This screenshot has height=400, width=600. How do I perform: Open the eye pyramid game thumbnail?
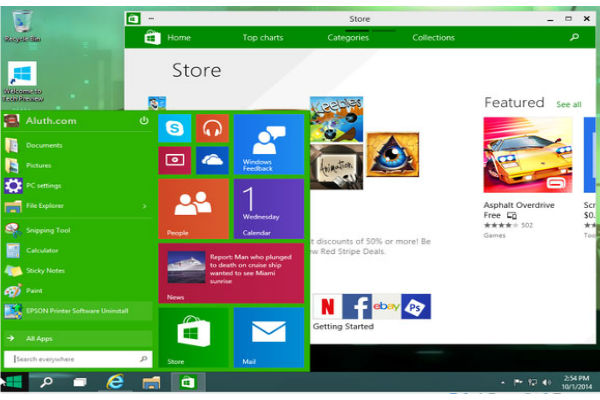click(393, 155)
